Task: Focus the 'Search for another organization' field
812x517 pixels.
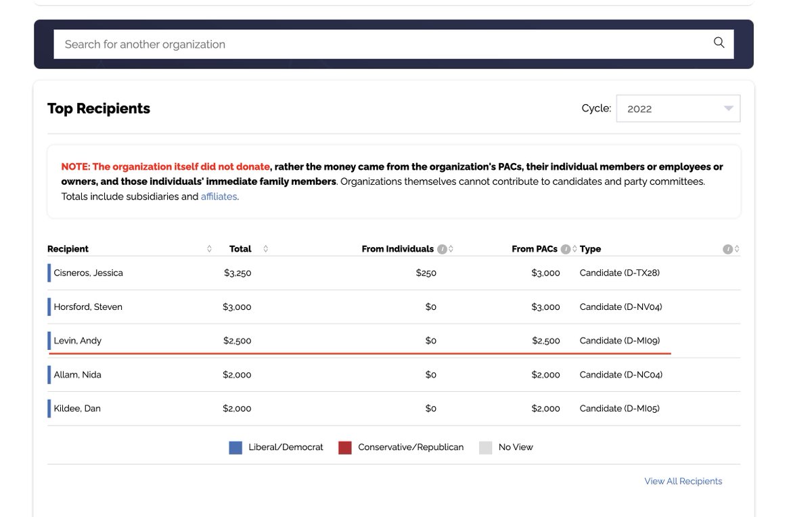Action: click(394, 44)
